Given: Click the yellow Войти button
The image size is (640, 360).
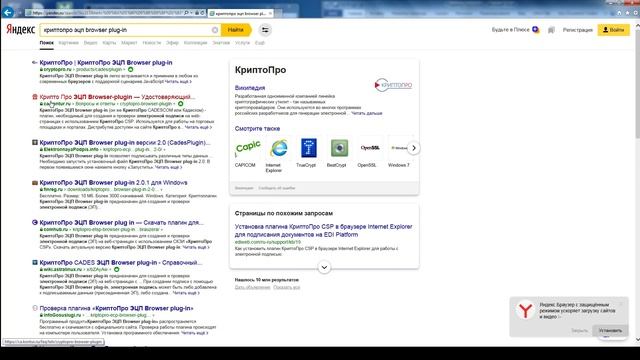Looking at the screenshot, I should click(x=613, y=30).
